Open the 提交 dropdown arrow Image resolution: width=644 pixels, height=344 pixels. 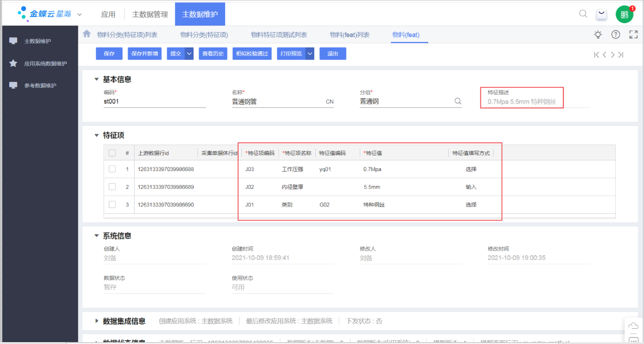click(x=189, y=53)
